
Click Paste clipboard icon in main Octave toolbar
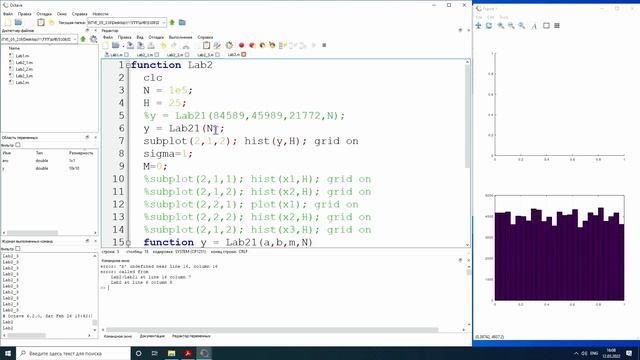(x=41, y=22)
